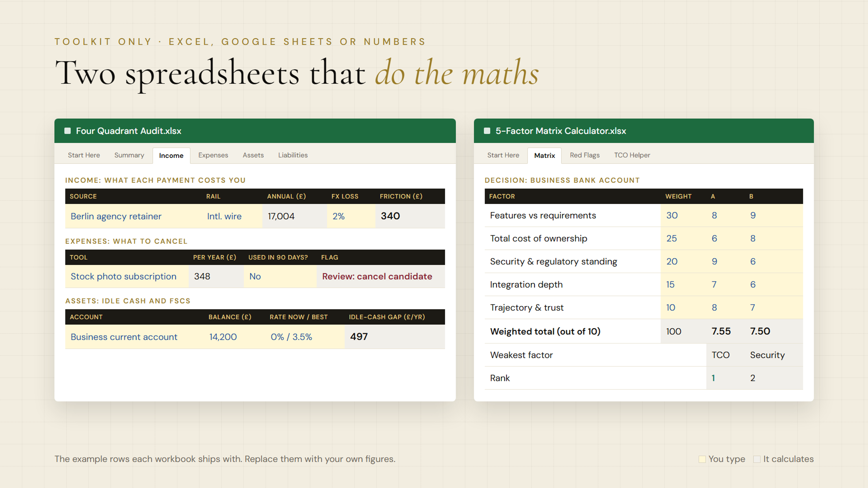The width and height of the screenshot is (868, 488).
Task: Select weight 20 for Security & regulatory standing
Action: pos(684,262)
